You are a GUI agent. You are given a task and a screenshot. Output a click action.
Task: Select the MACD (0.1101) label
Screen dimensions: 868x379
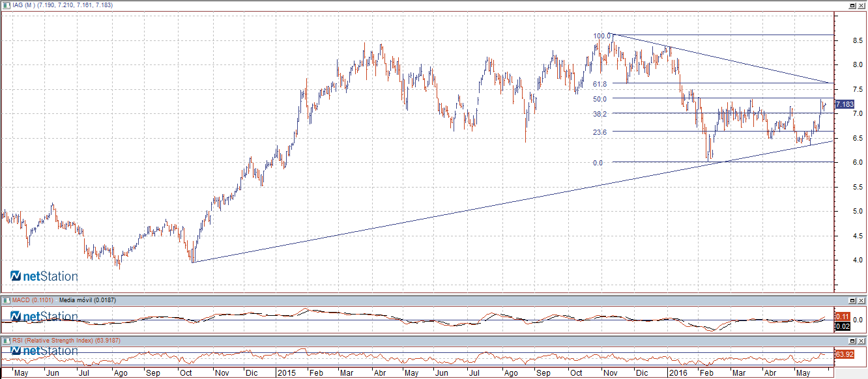point(34,300)
